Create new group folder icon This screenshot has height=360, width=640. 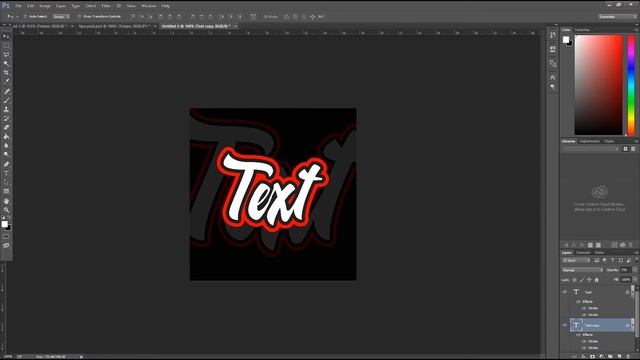pos(611,357)
